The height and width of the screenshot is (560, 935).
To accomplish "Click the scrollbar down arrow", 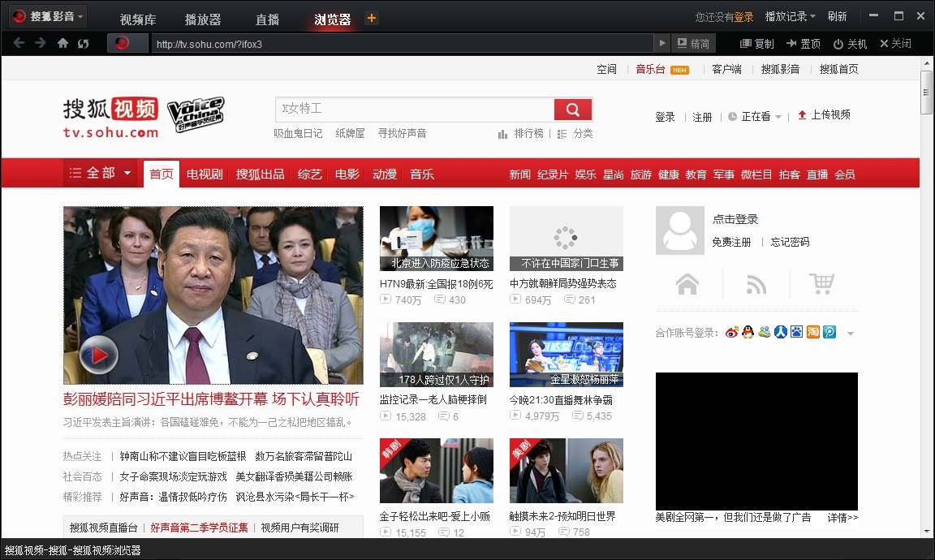I will click(926, 532).
